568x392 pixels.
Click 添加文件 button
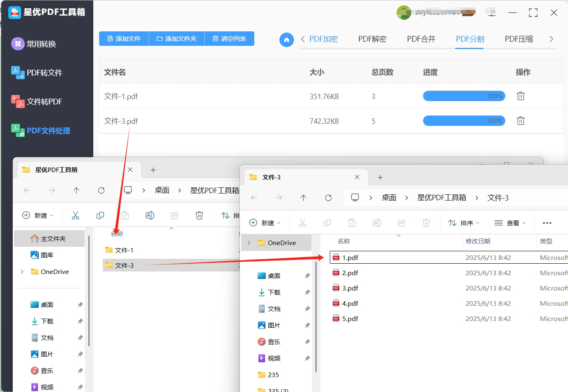[x=124, y=39]
